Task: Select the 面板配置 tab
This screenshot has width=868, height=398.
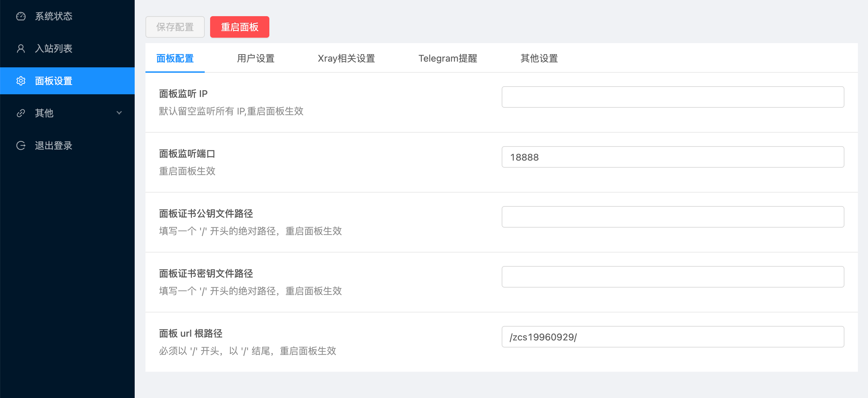Action: click(175, 58)
